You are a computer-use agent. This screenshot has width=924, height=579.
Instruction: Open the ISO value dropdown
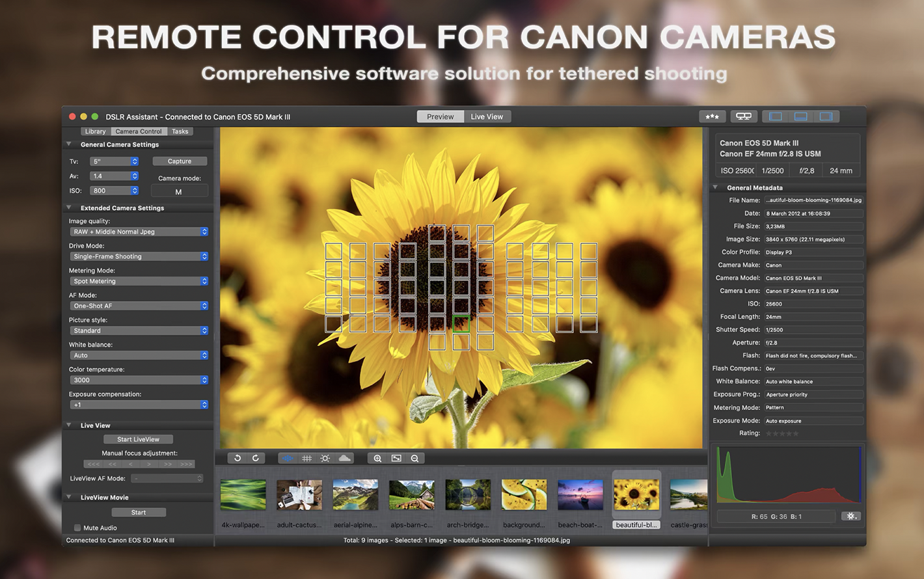point(115,191)
